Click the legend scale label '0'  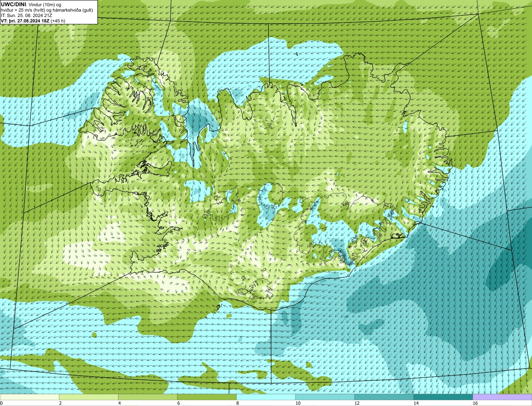pyautogui.click(x=1, y=403)
